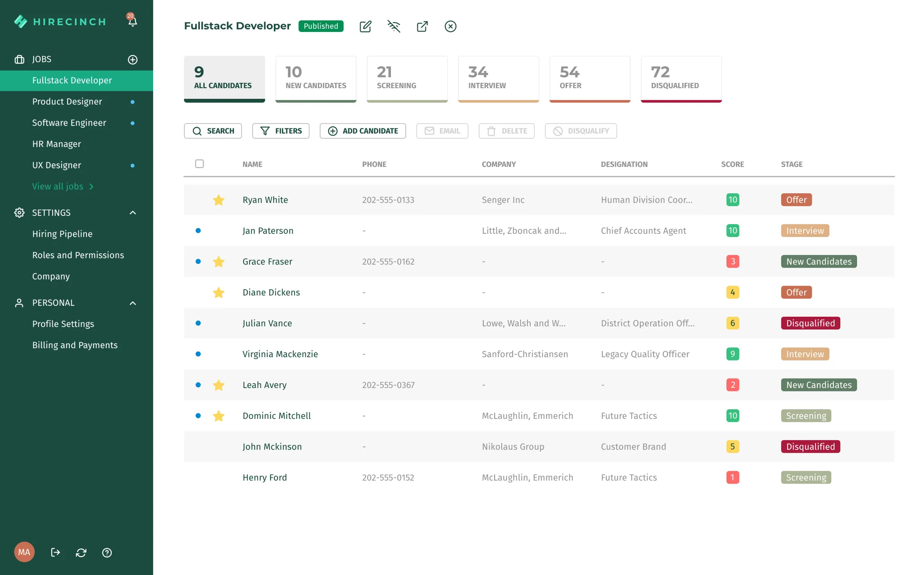This screenshot has width=924, height=575.
Task: Select the Disqualified candidates tab
Action: click(681, 79)
